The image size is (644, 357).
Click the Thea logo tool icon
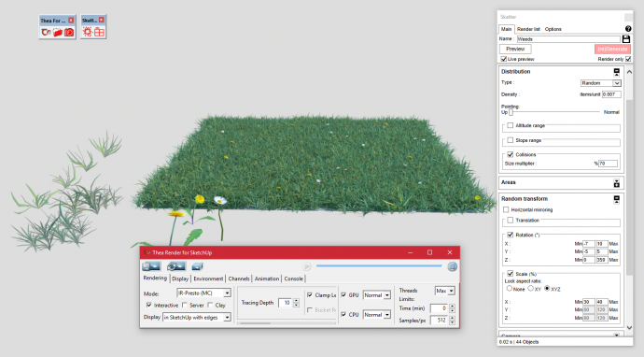pyautogui.click(x=46, y=32)
